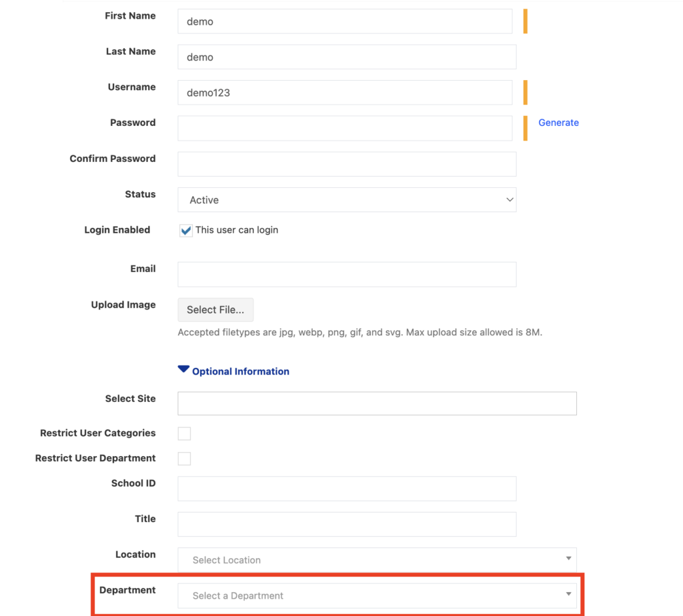
Task: Click the Email input box
Action: 346,274
